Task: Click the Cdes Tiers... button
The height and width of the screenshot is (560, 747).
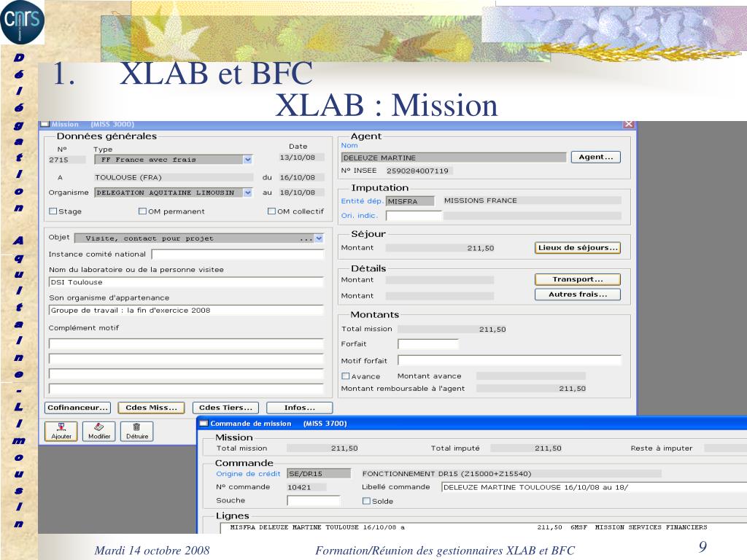Action: 225,408
